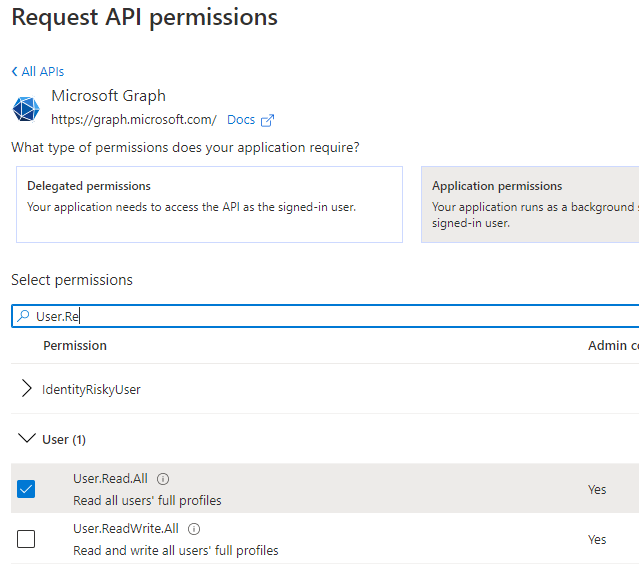
Task: Expand the IdentityRiskyUser group
Action: [x=26, y=388]
